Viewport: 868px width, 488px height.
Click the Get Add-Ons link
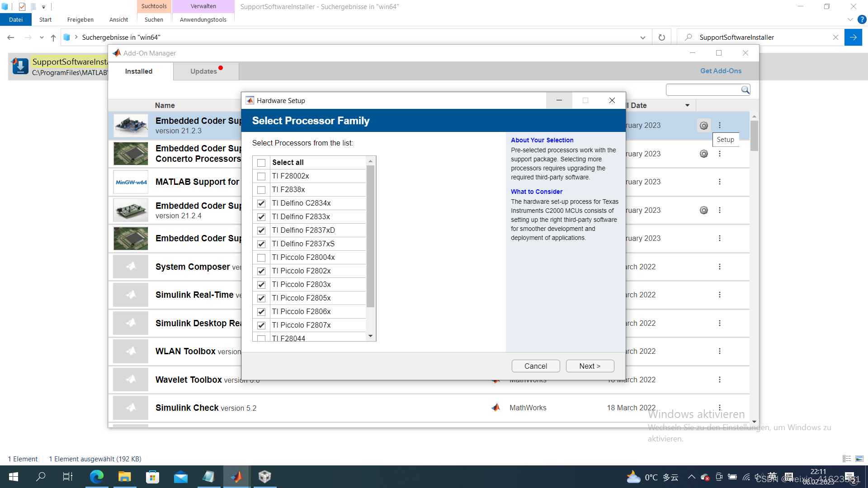tap(721, 71)
